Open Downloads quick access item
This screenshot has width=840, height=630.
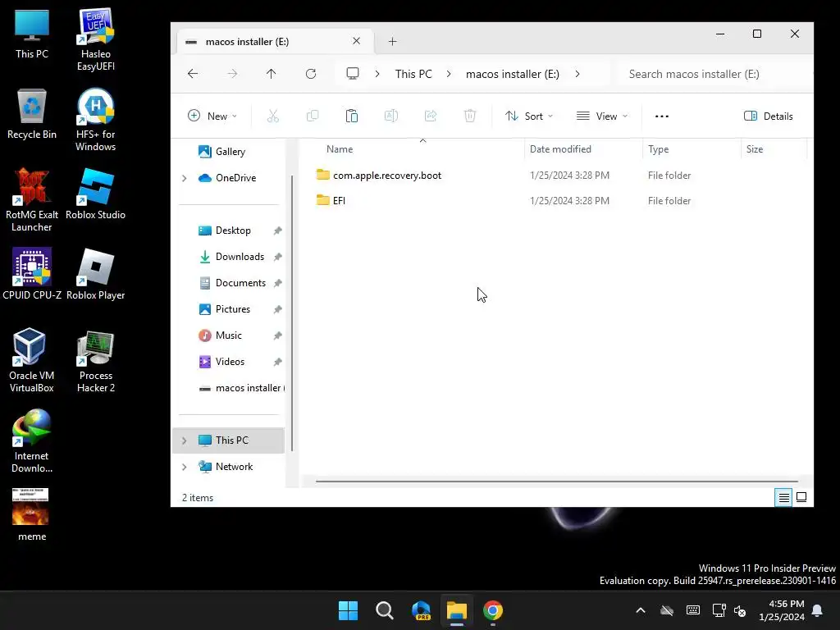click(240, 257)
